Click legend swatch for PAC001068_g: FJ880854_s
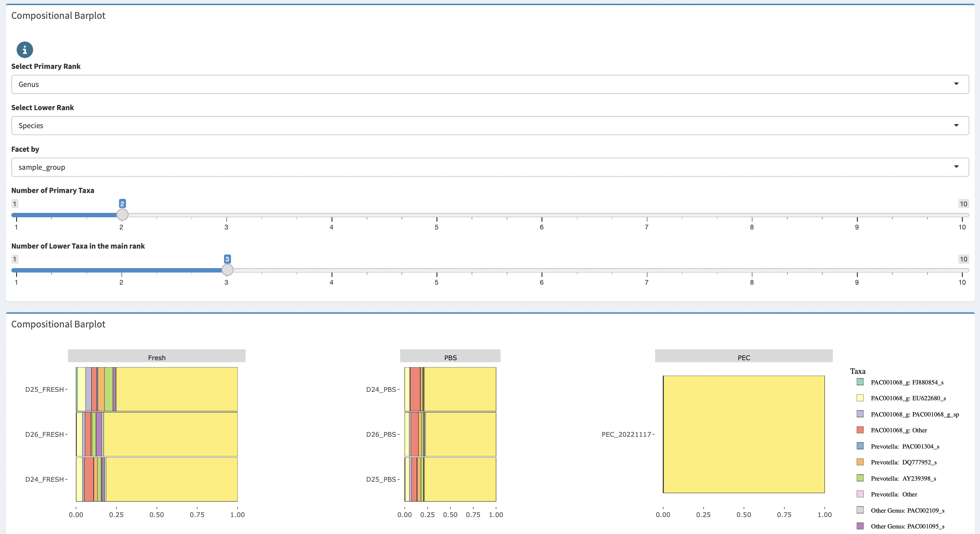 pyautogui.click(x=860, y=382)
